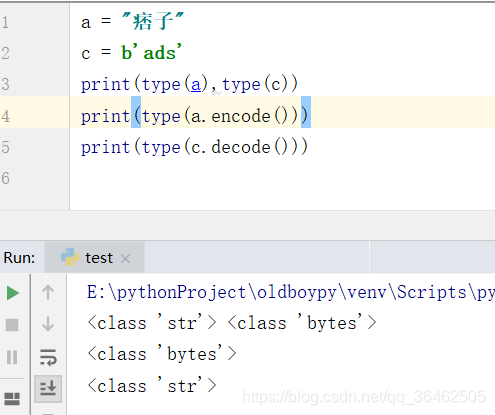Stop the running process
Screen dimensions: 495x415
12,324
